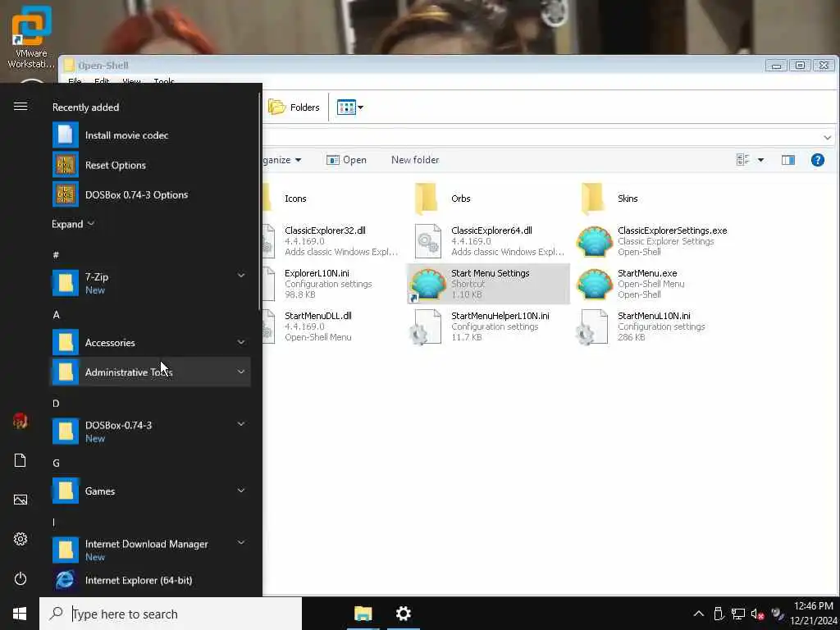
Task: Expand the Accessories folder chevron
Action: [241, 342]
